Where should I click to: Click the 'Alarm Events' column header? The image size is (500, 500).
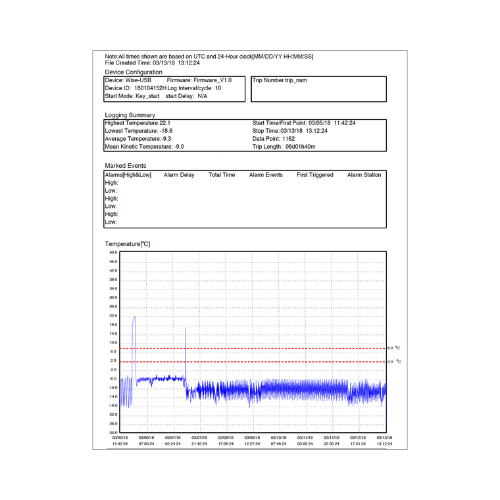(266, 175)
